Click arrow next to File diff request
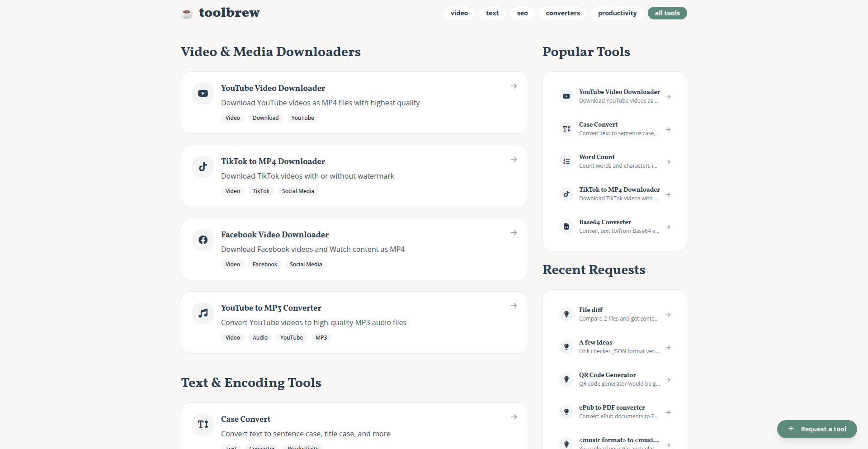The image size is (868, 449). click(668, 315)
